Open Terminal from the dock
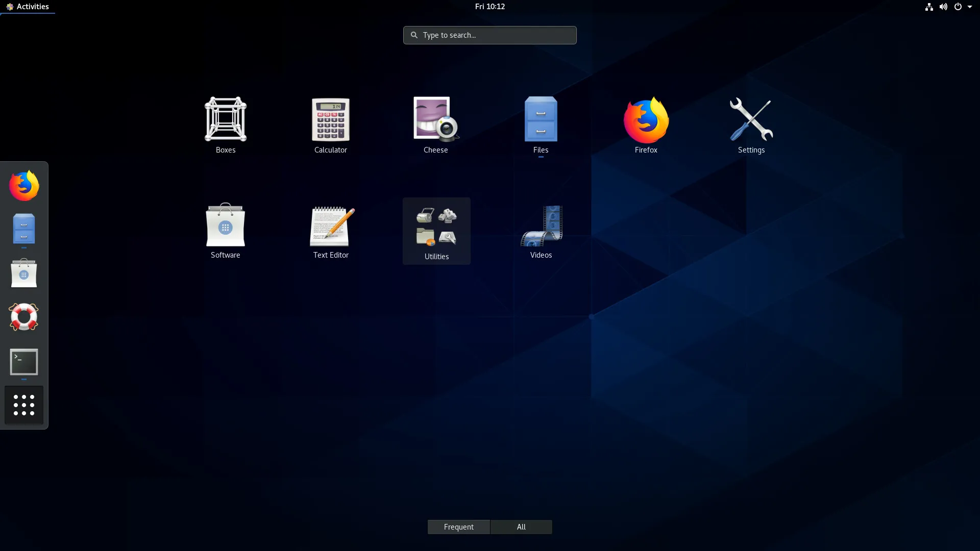Viewport: 980px width, 551px height. point(24,362)
